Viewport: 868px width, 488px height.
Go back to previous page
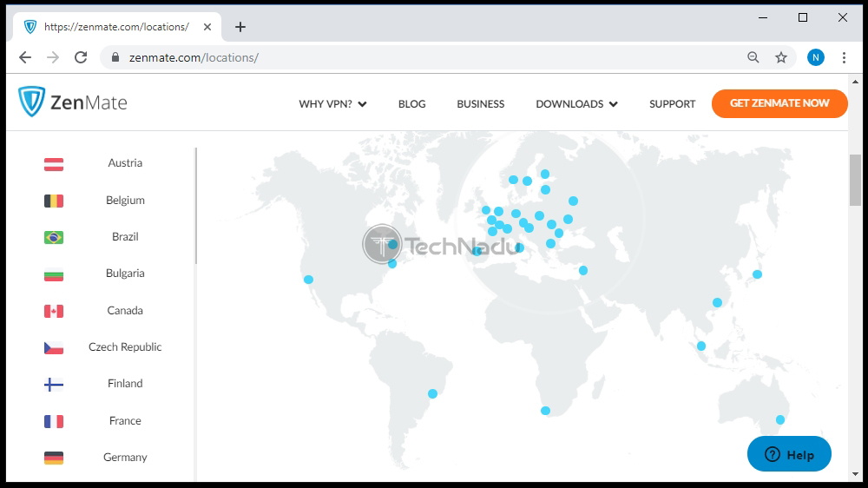(x=25, y=57)
